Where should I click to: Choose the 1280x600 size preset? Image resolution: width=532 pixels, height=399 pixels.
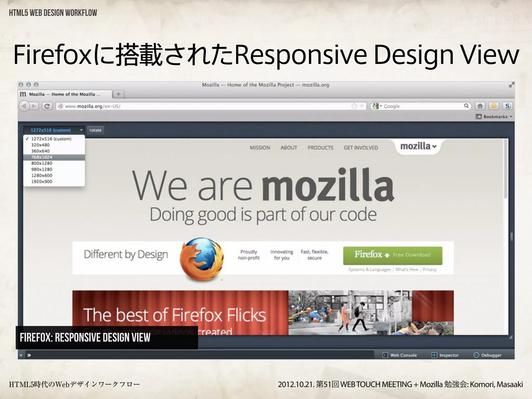tap(54, 175)
